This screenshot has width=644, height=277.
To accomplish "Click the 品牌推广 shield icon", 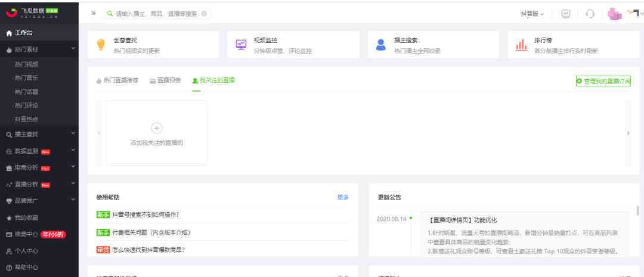I will pos(9,201).
